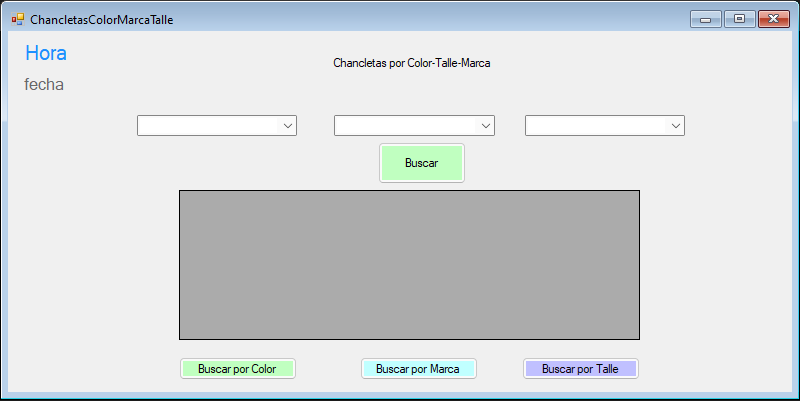The width and height of the screenshot is (800, 401).
Task: Click the ChancletasColorMarcaTalle window title text
Action: (x=102, y=20)
